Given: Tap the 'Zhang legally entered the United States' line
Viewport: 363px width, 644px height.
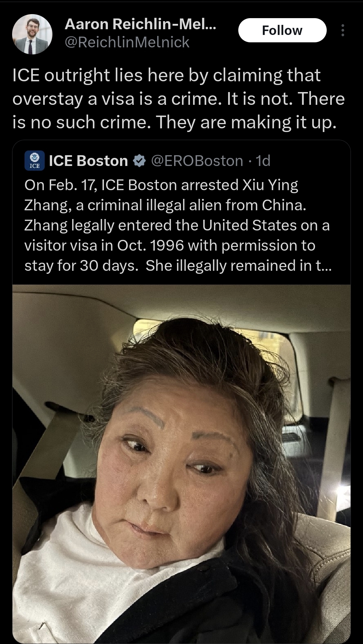Looking at the screenshot, I should coord(177,225).
